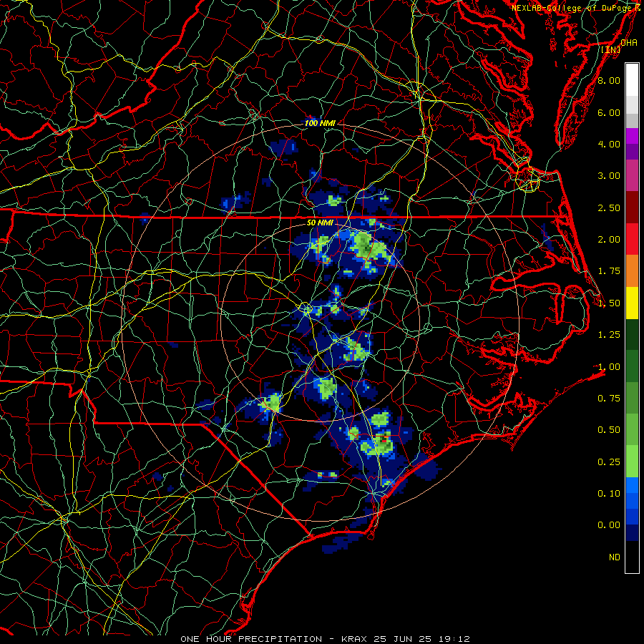Click the ONE HOUR PRECIPITATION caption text
This screenshot has width=644, height=644.
pyautogui.click(x=251, y=639)
